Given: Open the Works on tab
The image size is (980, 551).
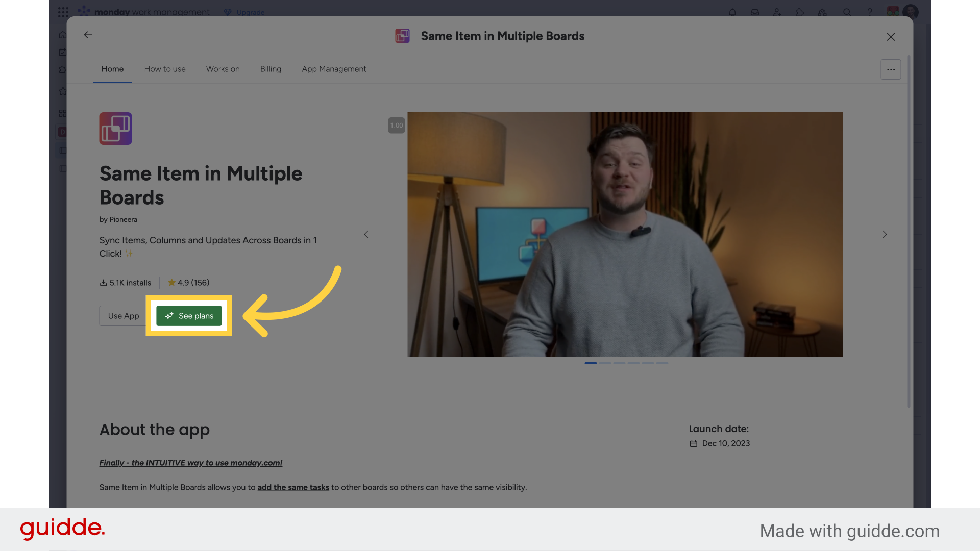Looking at the screenshot, I should click(x=223, y=69).
